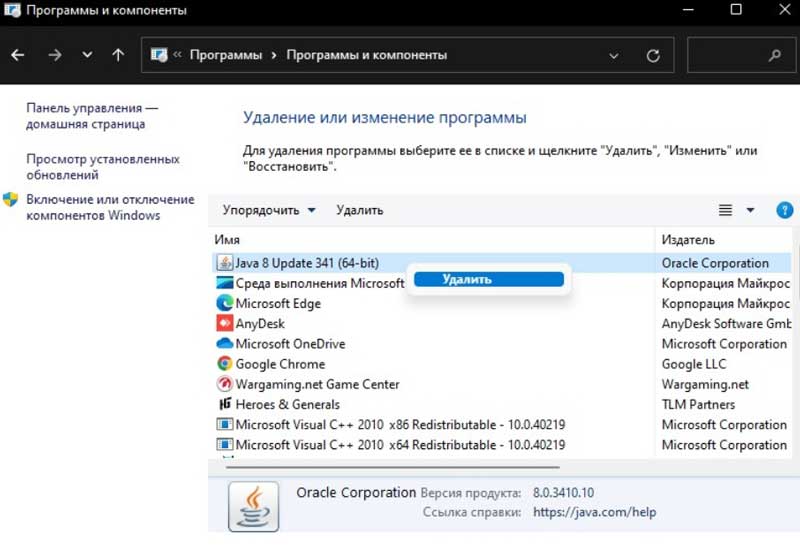Open the Упорядочить dropdown
The image size is (800, 546).
tap(269, 210)
